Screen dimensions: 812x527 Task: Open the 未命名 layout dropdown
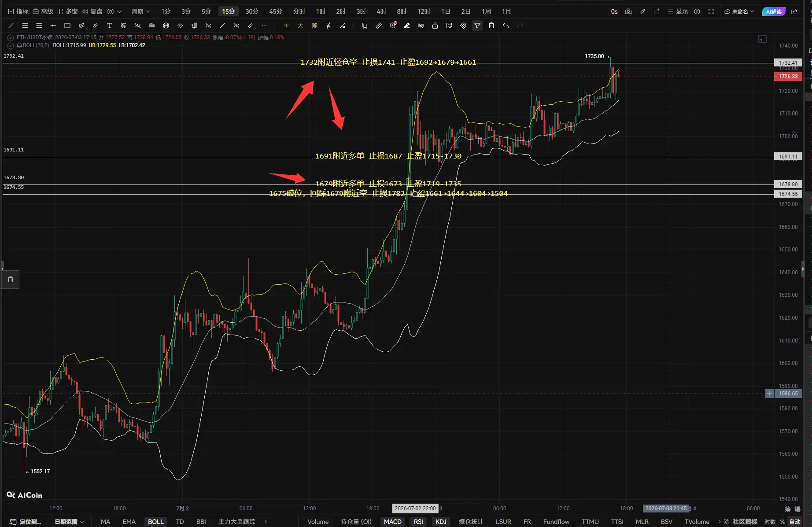coord(739,11)
